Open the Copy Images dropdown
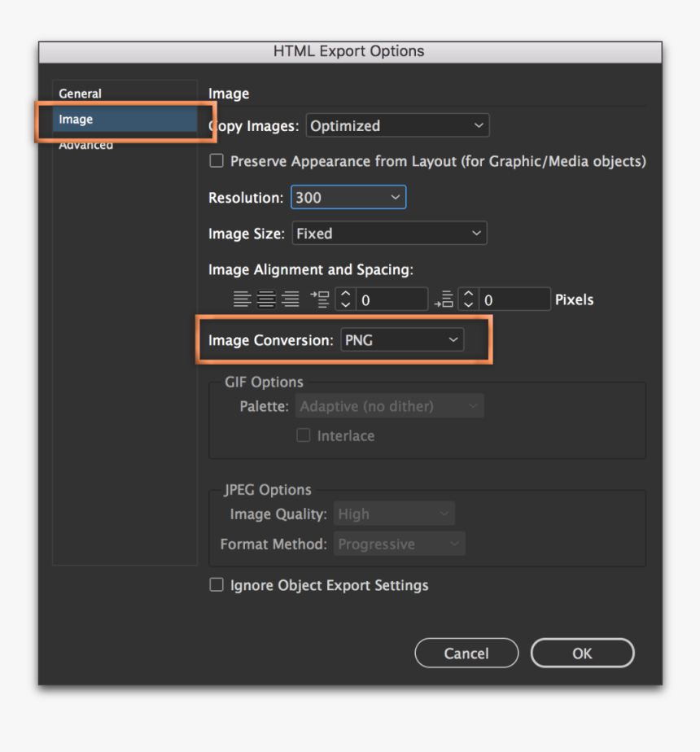 tap(397, 126)
